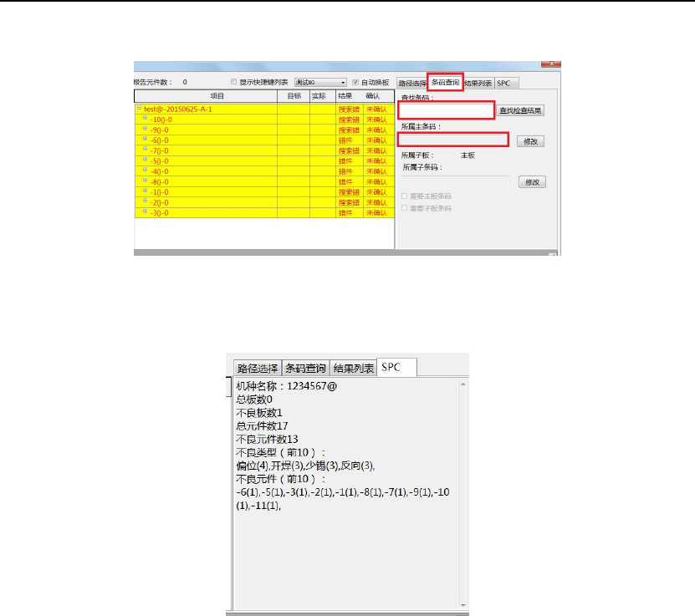Screen dimensions: 695x616
Task: Open 结果列表 tab in SPC statistics panel
Action: tap(353, 368)
